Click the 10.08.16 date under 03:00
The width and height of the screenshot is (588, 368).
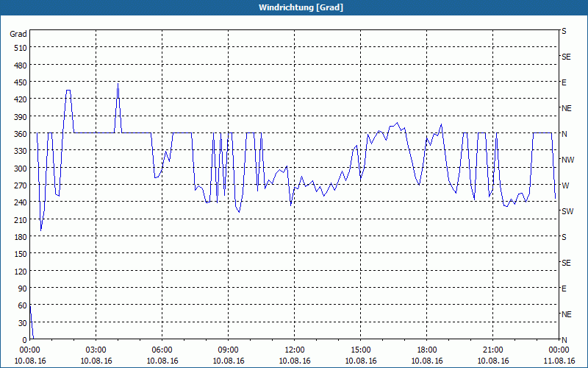[x=96, y=361]
